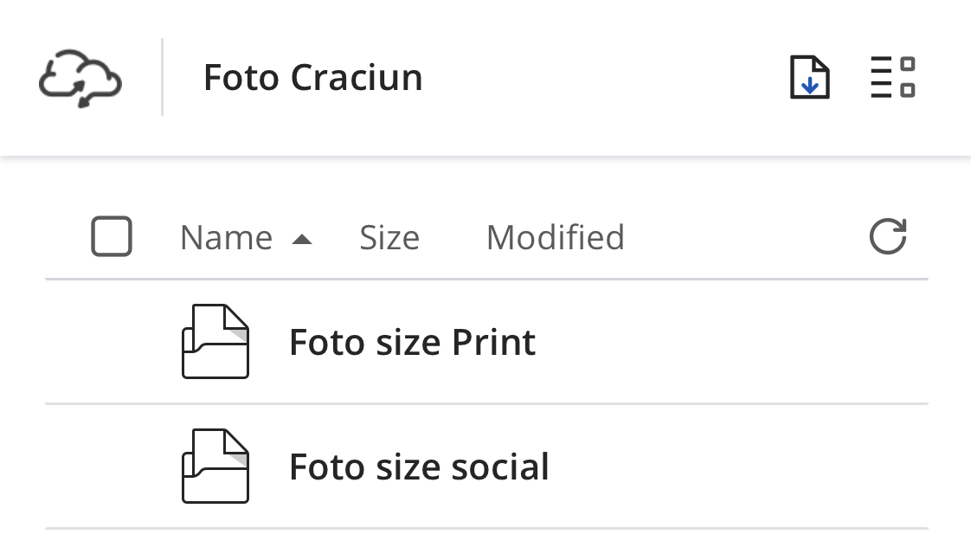Open the Foto size Print folder name
Image resolution: width=971 pixels, height=560 pixels.
tap(412, 343)
